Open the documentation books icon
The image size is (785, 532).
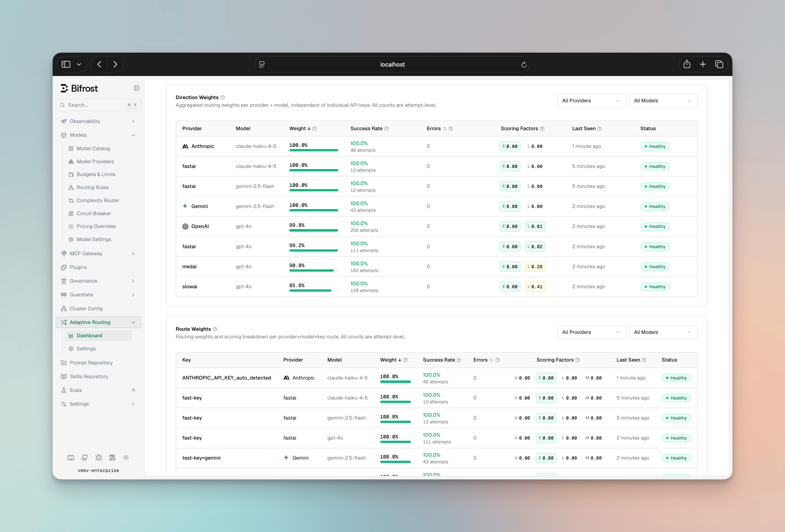[x=112, y=458]
